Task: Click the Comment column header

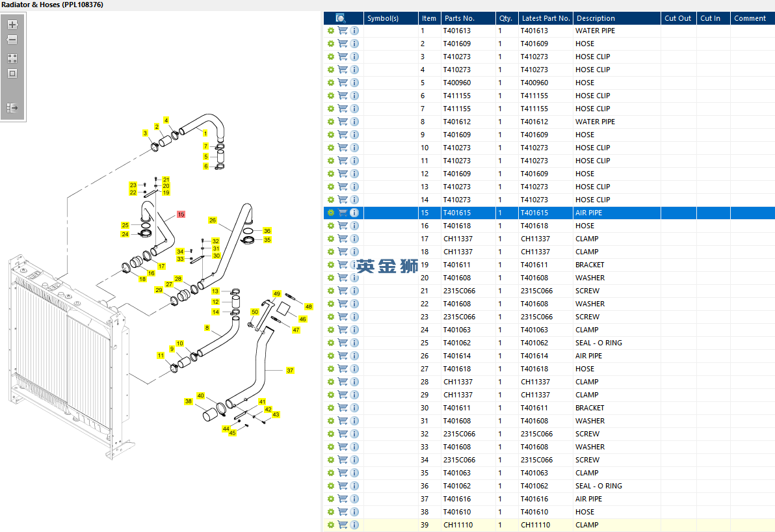Action: pos(752,18)
